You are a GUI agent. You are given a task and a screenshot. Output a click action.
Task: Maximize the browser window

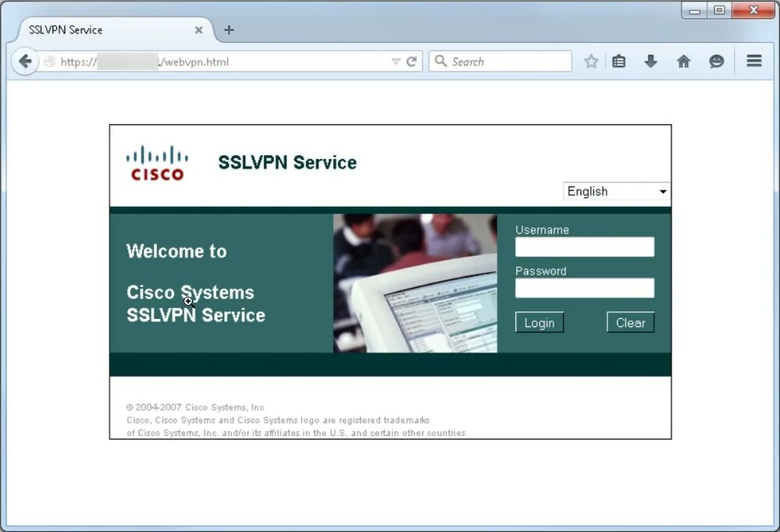tap(719, 10)
